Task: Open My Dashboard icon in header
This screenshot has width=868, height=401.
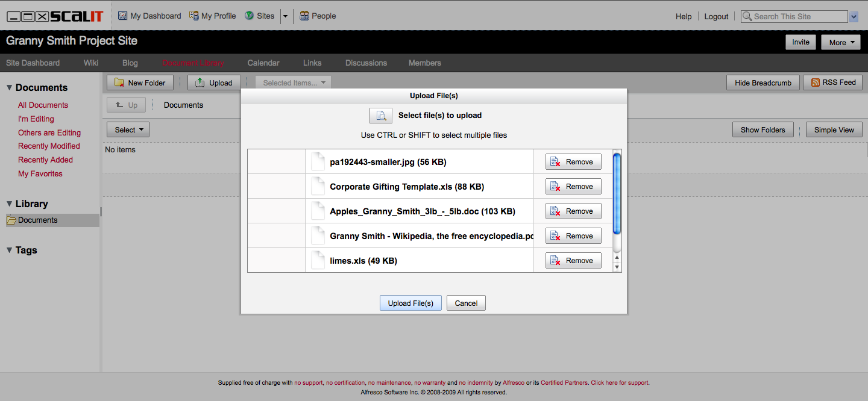Action: [x=123, y=16]
